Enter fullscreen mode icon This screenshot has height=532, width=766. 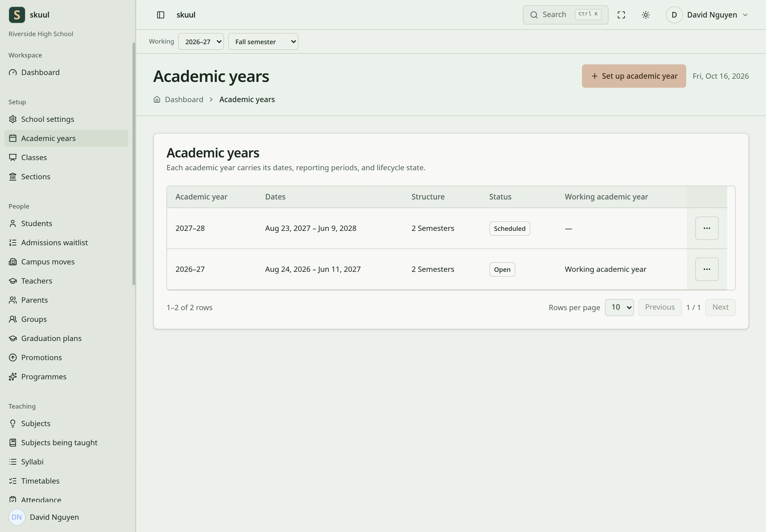(621, 15)
